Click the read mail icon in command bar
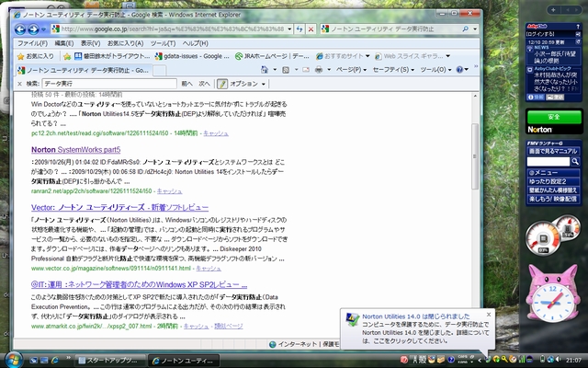588x368 pixels. click(x=306, y=70)
